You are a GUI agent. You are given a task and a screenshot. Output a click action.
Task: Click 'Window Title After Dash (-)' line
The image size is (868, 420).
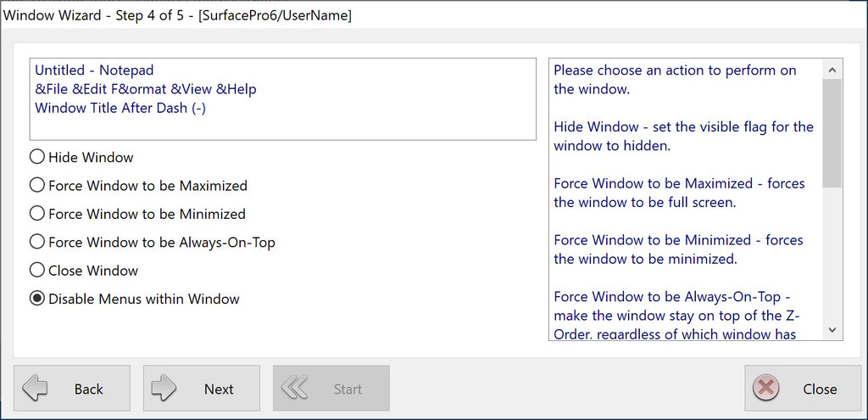(120, 108)
